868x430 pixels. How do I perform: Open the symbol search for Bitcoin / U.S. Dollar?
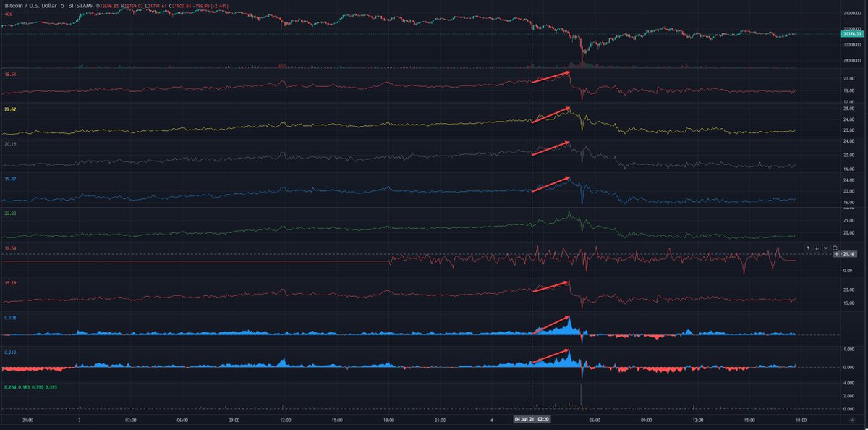[33, 6]
